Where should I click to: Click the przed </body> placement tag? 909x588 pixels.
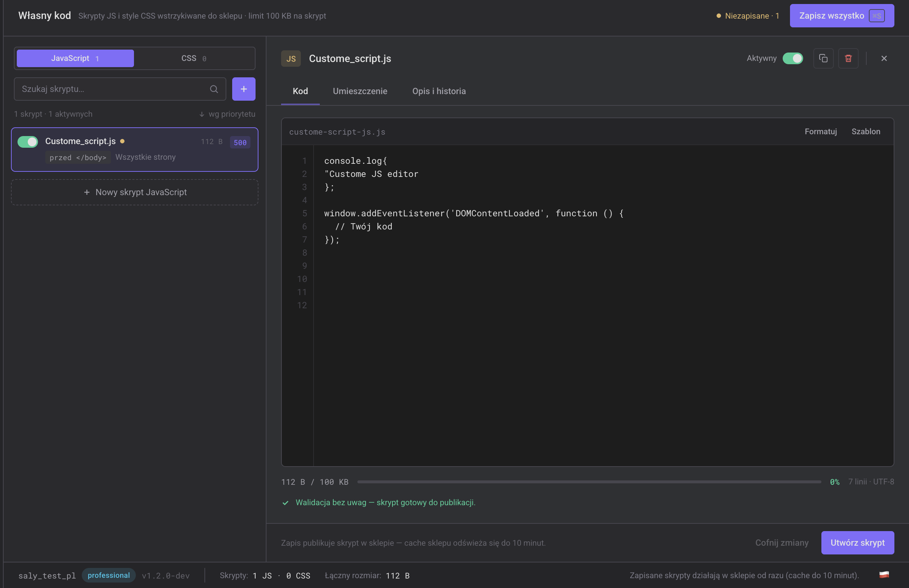pos(78,157)
